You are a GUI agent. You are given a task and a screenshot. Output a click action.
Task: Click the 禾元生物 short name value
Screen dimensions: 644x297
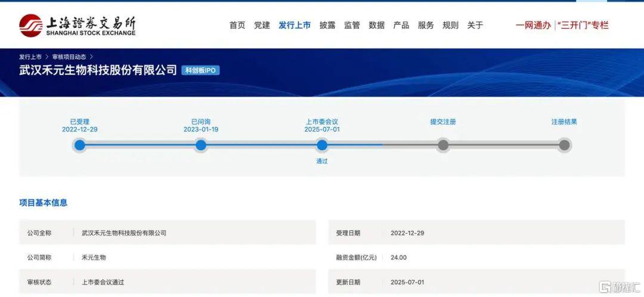pos(94,258)
